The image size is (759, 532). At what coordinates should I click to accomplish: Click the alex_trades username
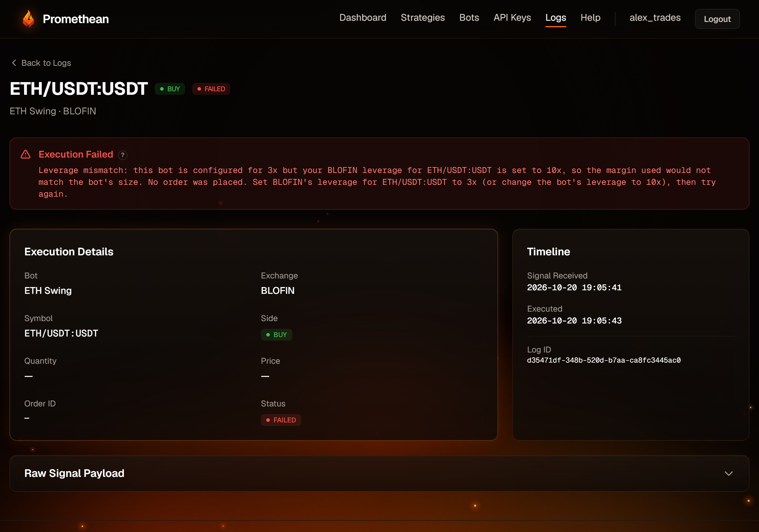click(655, 18)
